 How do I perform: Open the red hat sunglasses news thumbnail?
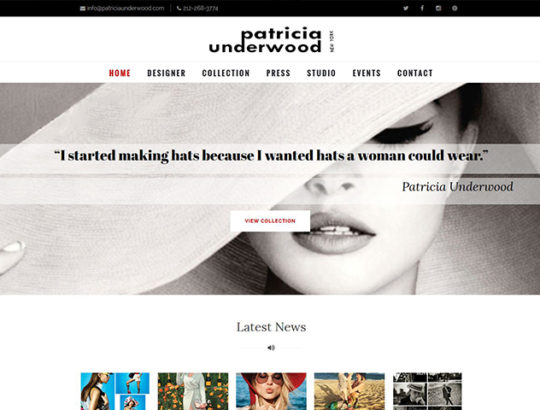pos(271,391)
